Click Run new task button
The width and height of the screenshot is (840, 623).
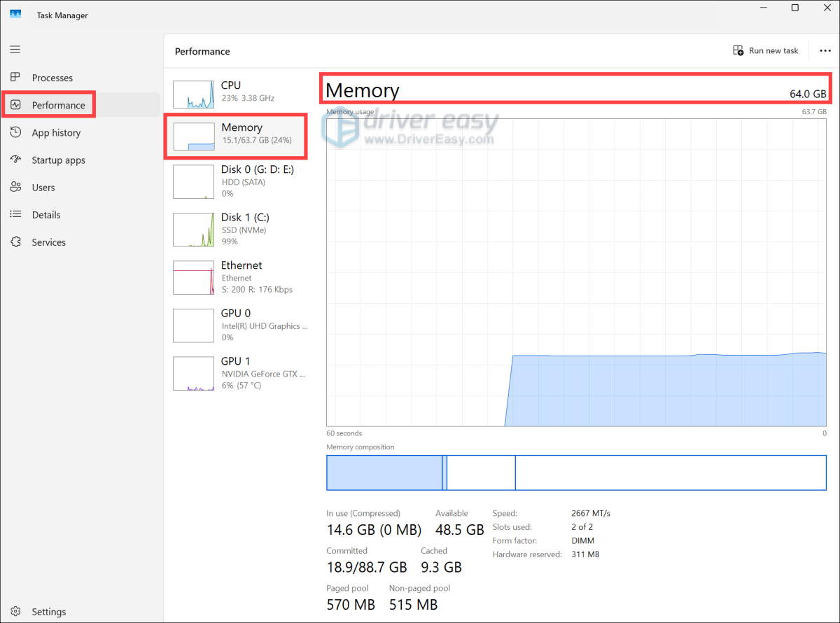pos(765,50)
